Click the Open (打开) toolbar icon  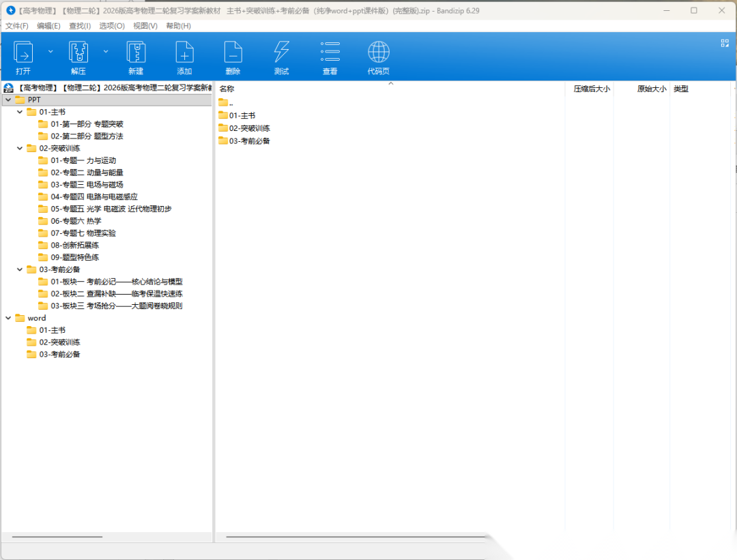23,53
